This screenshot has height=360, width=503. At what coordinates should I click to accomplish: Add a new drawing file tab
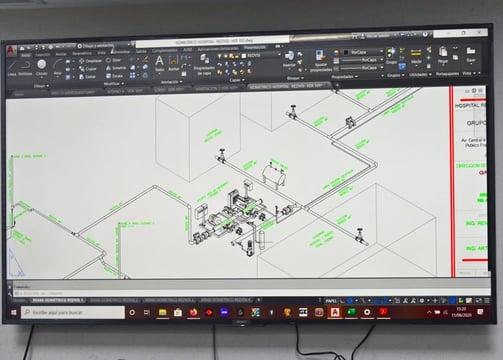pos(337,86)
